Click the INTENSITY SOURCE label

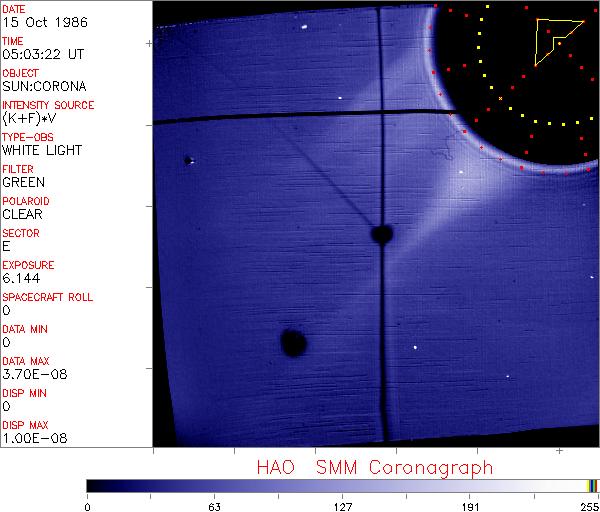48,105
